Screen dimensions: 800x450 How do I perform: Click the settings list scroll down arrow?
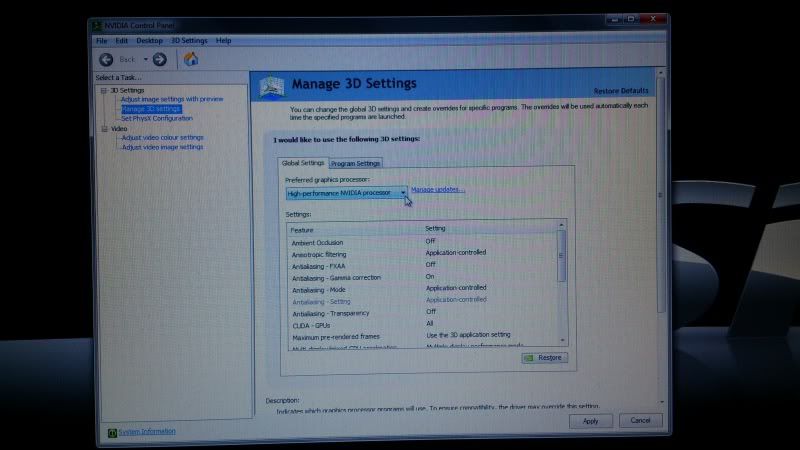click(563, 340)
